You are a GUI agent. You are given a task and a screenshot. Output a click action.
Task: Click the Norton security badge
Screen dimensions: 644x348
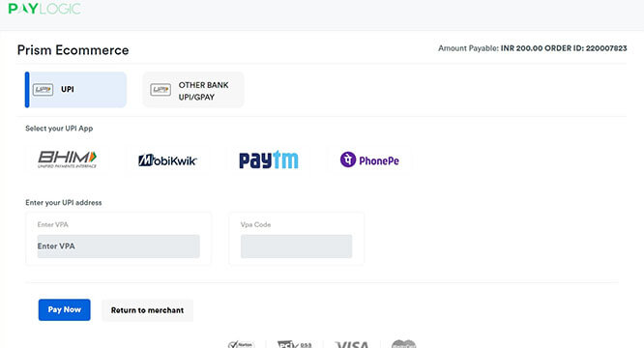242,344
